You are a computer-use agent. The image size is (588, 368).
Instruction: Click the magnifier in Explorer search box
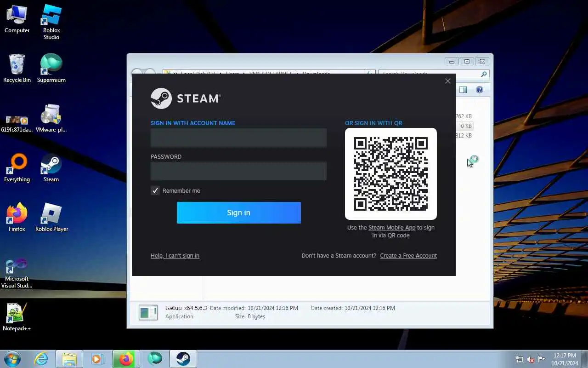[x=484, y=74]
